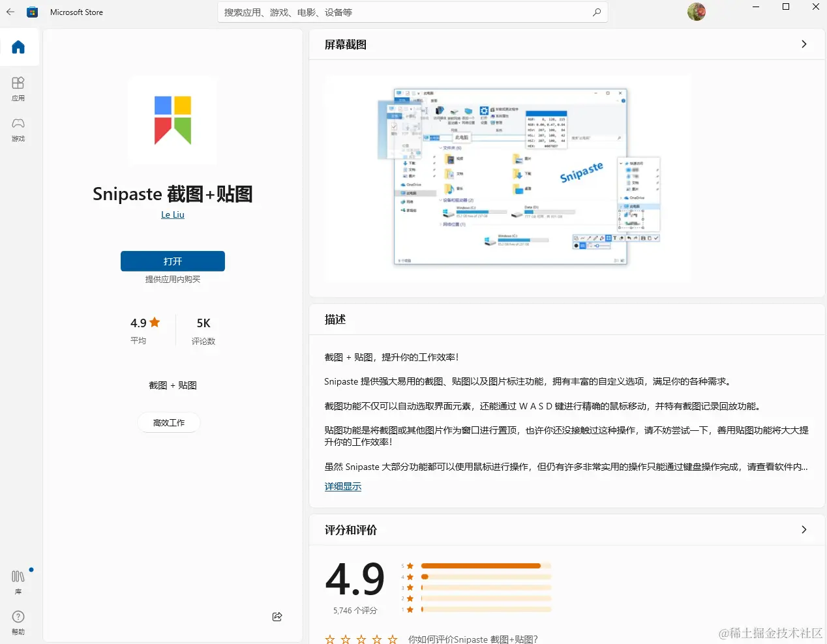The height and width of the screenshot is (644, 827).
Task: Rate the app three stars
Action: (x=361, y=639)
